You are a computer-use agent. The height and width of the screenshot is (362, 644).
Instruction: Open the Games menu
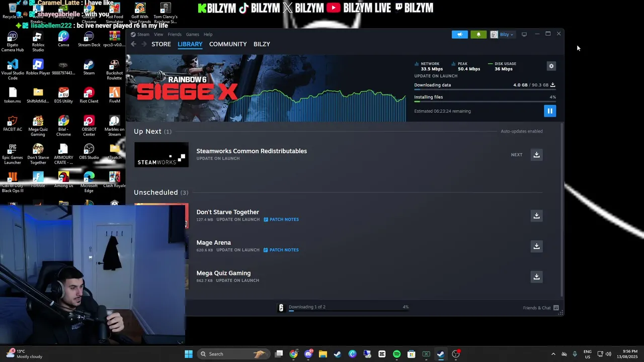(x=193, y=35)
